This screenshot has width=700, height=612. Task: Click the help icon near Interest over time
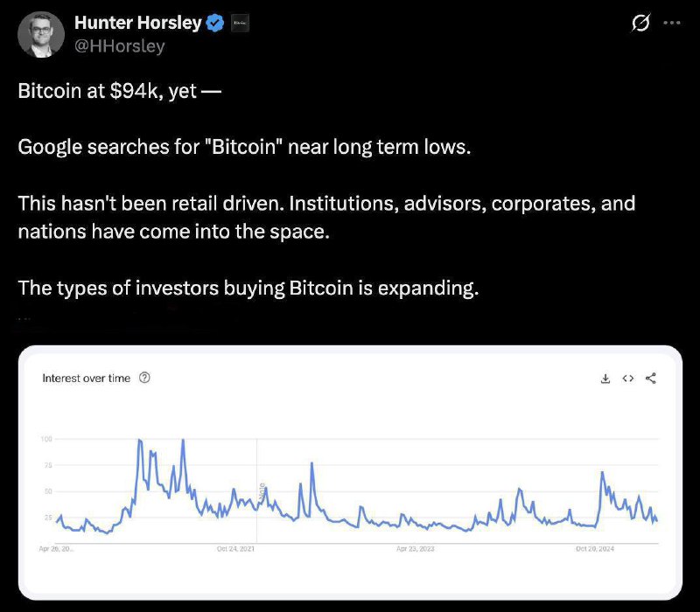pyautogui.click(x=144, y=378)
